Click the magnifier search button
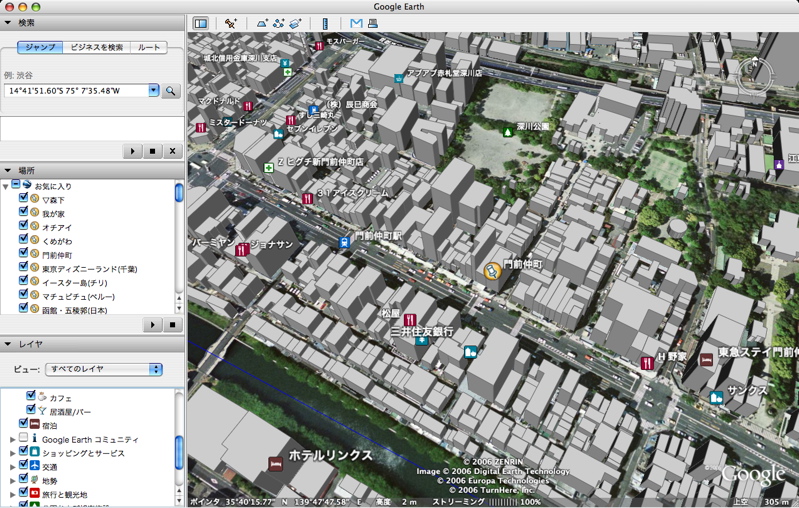799x508 pixels. coord(171,91)
